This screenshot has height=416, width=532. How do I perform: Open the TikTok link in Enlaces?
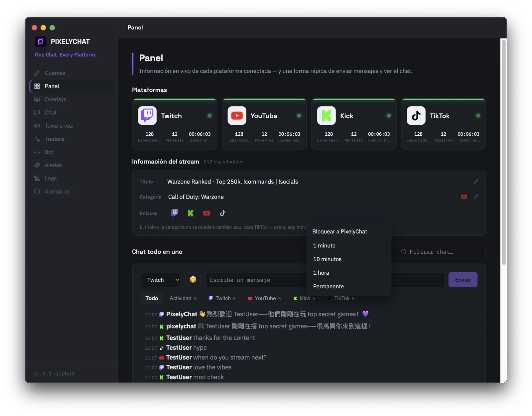point(223,213)
